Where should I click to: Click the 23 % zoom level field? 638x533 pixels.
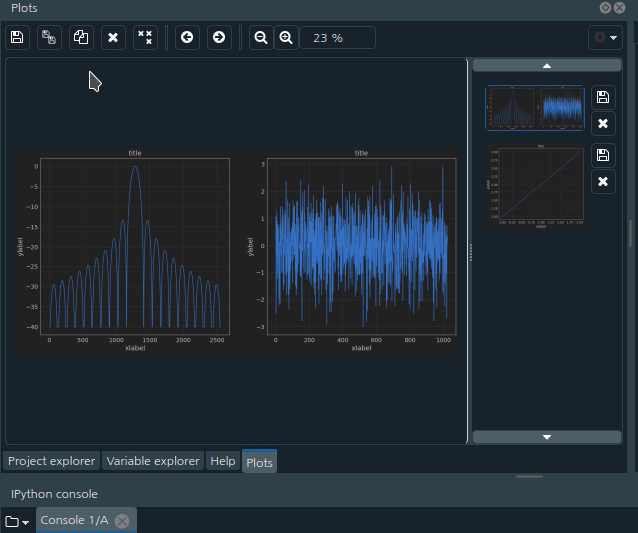(337, 37)
